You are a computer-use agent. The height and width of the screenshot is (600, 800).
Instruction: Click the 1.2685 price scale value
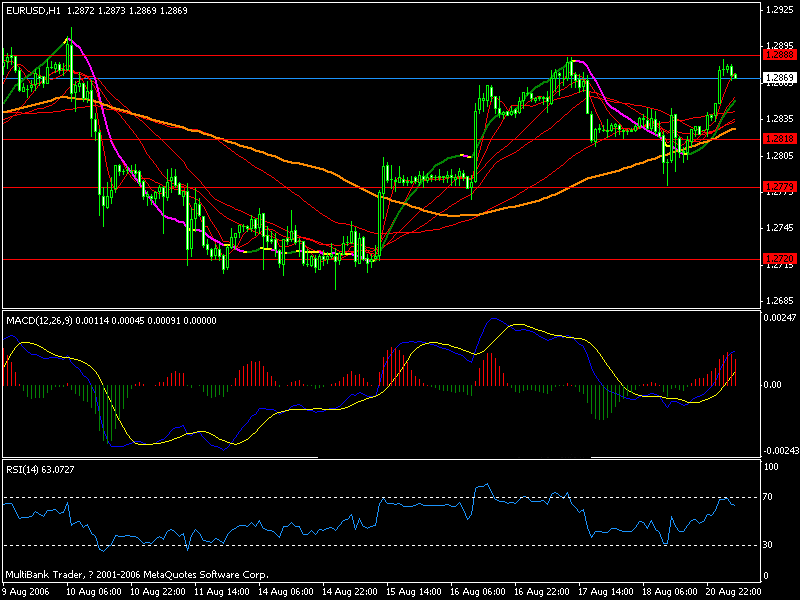click(x=780, y=301)
